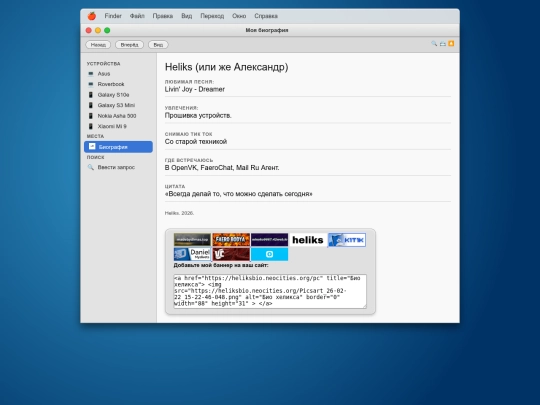Select the Биография sidebar item
The height and width of the screenshot is (405, 540).
(x=118, y=147)
